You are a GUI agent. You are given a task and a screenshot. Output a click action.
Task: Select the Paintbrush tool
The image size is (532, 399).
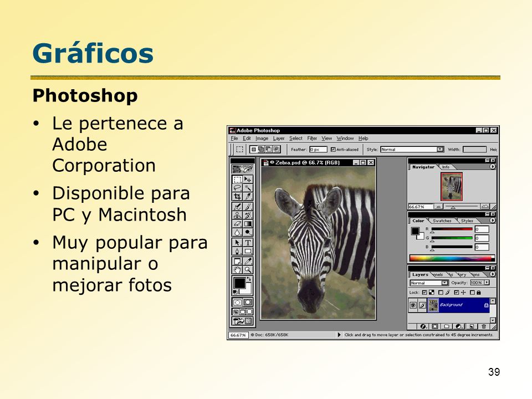click(x=248, y=206)
